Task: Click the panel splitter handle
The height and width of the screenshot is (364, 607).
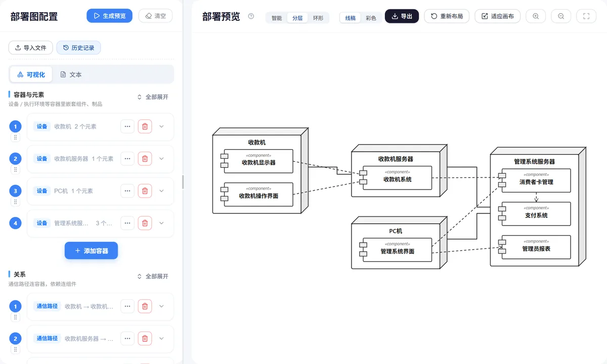Action: [x=183, y=182]
